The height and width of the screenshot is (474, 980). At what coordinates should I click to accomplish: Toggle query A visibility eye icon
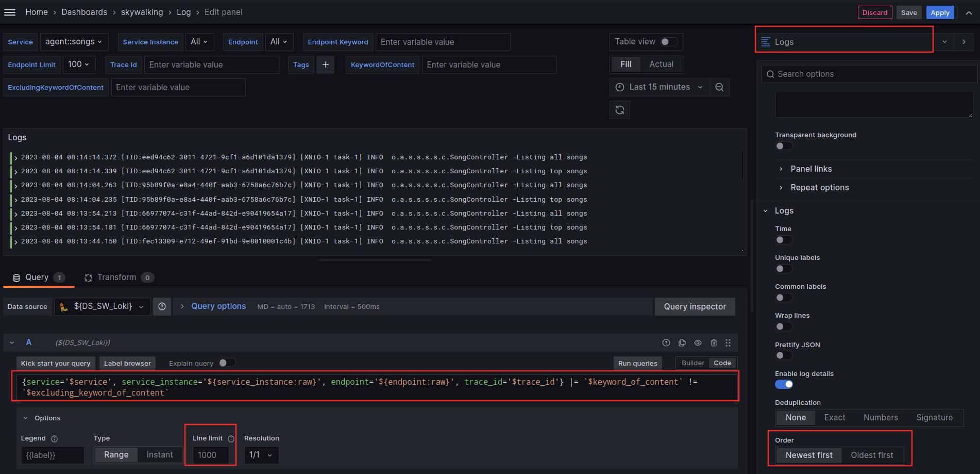[698, 342]
